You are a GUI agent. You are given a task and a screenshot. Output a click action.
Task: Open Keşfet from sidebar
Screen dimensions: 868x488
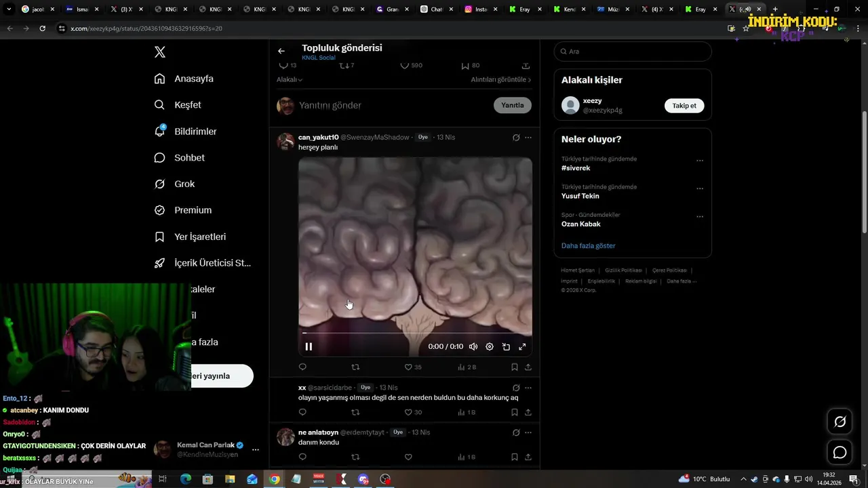178,105
